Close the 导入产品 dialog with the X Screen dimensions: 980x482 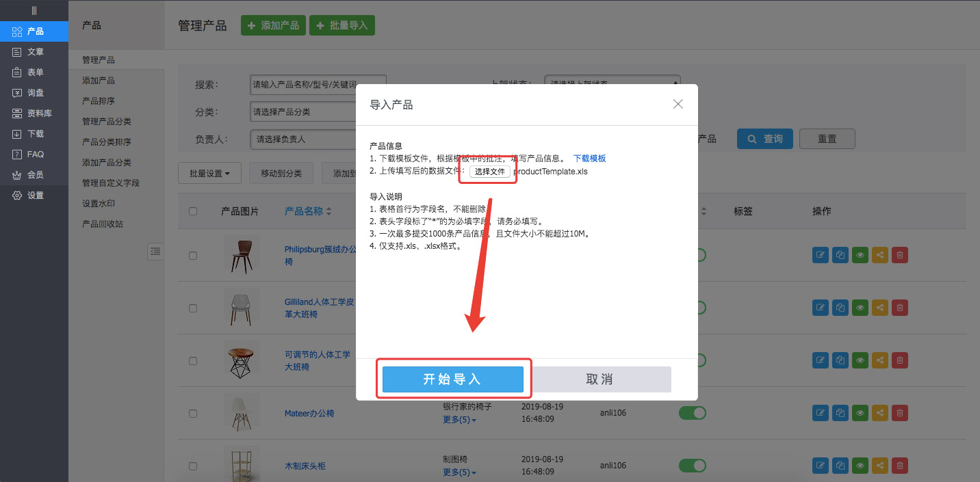point(678,104)
